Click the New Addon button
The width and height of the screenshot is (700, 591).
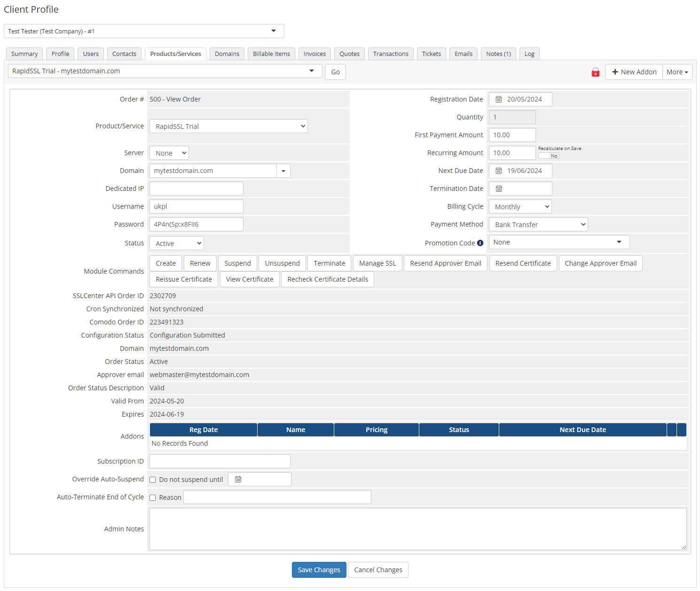pyautogui.click(x=633, y=71)
